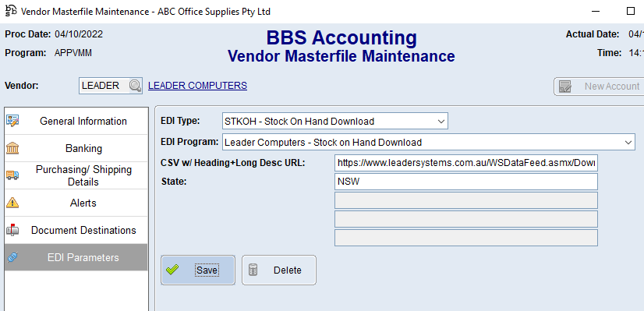Click the Banking building icon

pos(12,148)
